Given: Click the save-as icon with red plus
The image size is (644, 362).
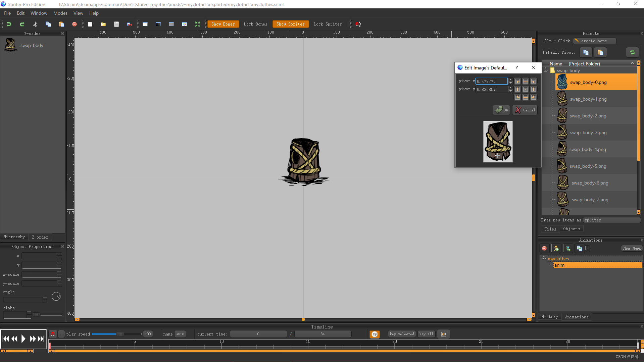Looking at the screenshot, I should tap(130, 24).
